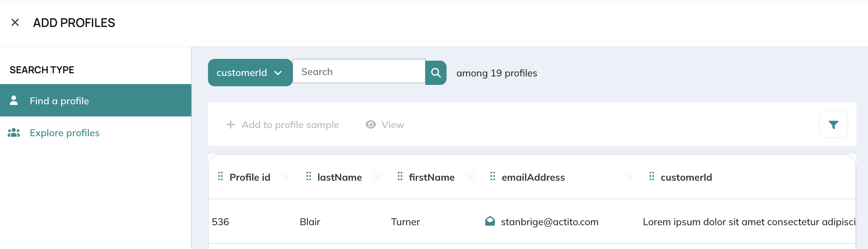Open the filter funnel button
This screenshot has width=868, height=249.
(833, 124)
